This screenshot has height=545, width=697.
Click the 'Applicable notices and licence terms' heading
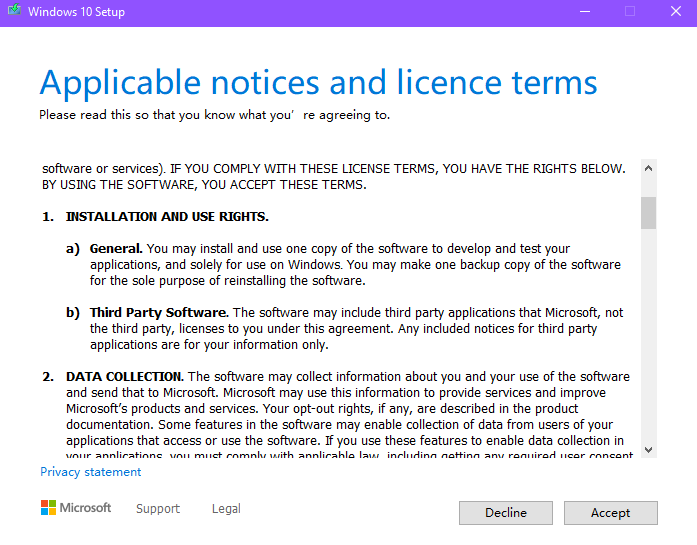(x=318, y=82)
